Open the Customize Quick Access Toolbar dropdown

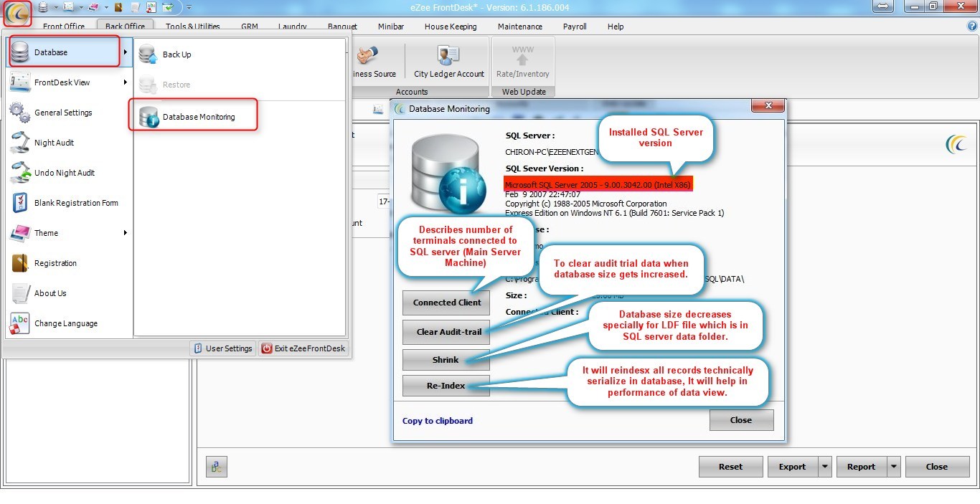coord(189,7)
